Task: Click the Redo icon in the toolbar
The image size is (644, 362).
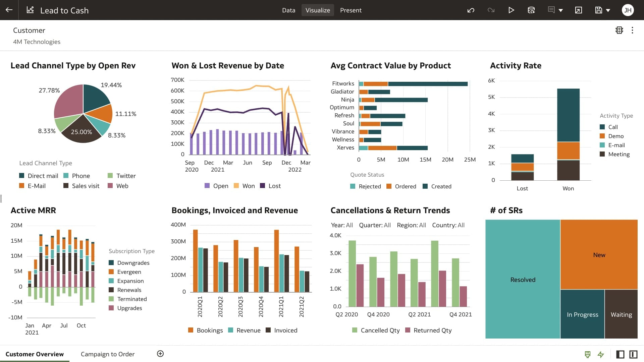Action: 491,10
